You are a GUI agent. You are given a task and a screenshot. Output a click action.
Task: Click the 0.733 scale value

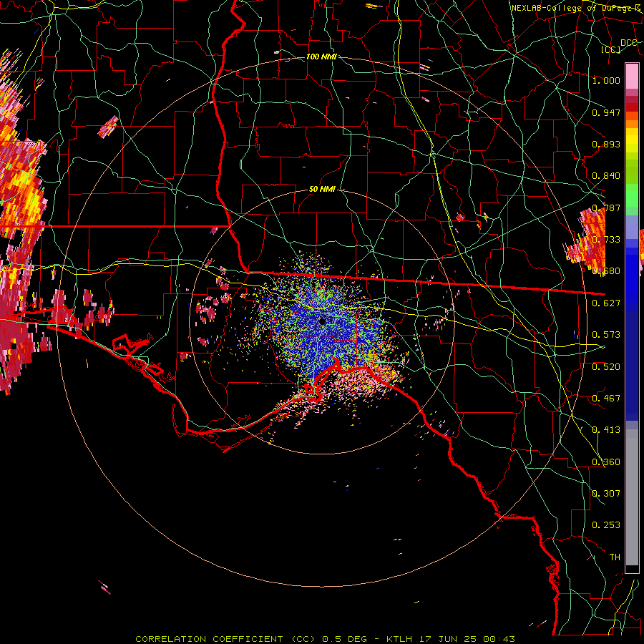coord(606,240)
